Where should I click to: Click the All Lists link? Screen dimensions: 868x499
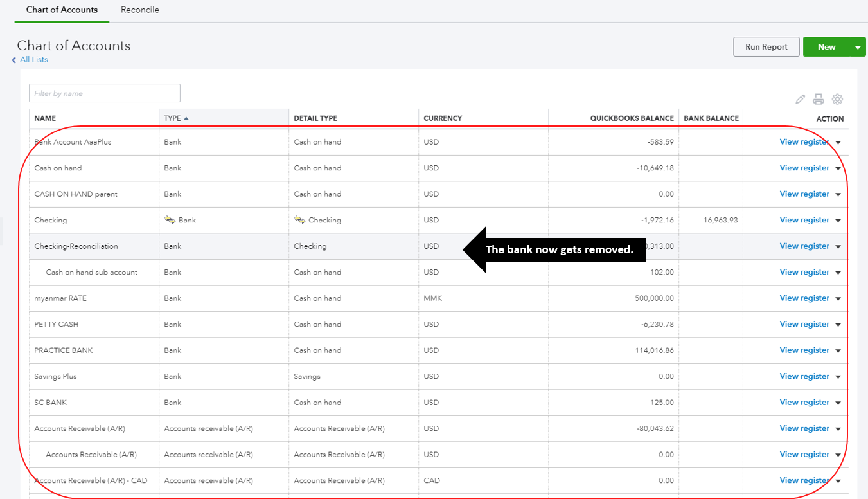pyautogui.click(x=33, y=59)
